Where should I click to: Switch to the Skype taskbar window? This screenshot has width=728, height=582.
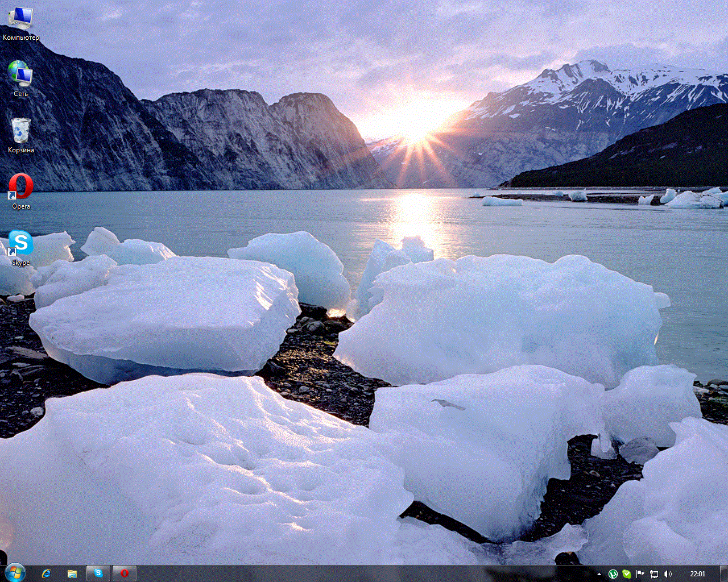coord(98,573)
